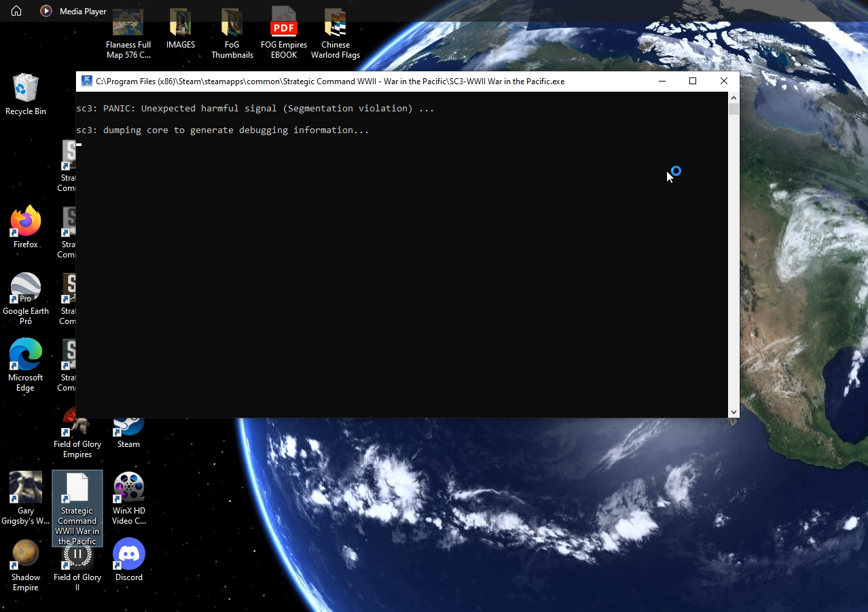Open the IMAGES folder

pyautogui.click(x=181, y=29)
